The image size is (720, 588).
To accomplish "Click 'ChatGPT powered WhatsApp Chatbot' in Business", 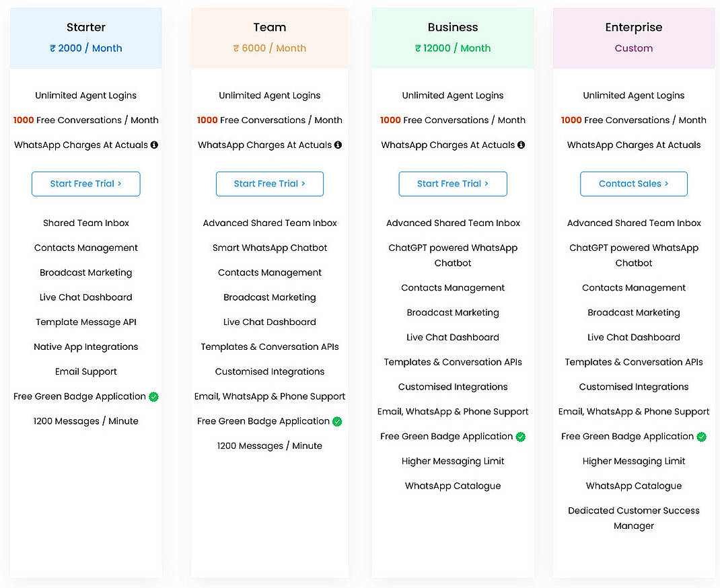I will 452,255.
